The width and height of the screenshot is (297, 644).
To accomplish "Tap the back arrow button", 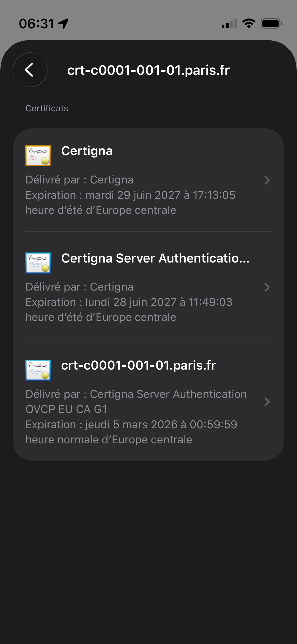I will coord(30,70).
